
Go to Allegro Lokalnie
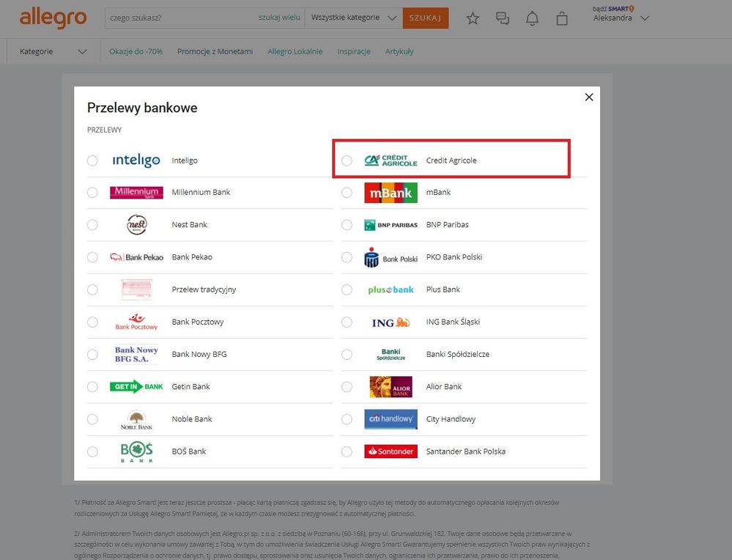pyautogui.click(x=295, y=51)
